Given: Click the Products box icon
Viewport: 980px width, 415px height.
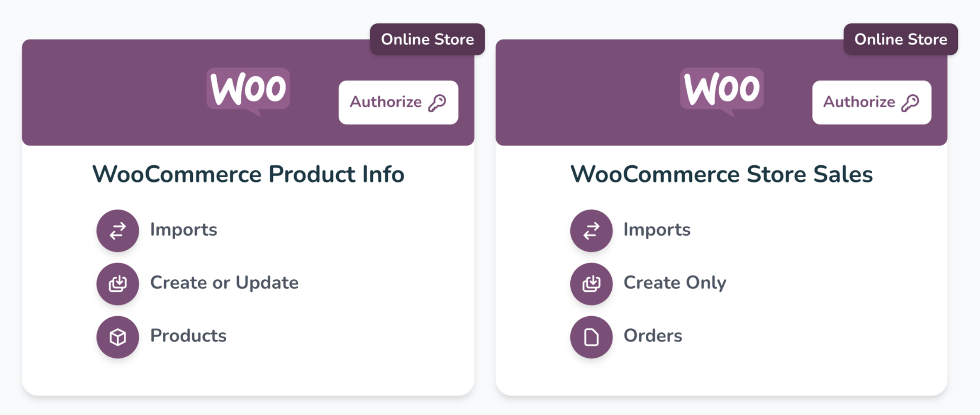Looking at the screenshot, I should [x=118, y=337].
